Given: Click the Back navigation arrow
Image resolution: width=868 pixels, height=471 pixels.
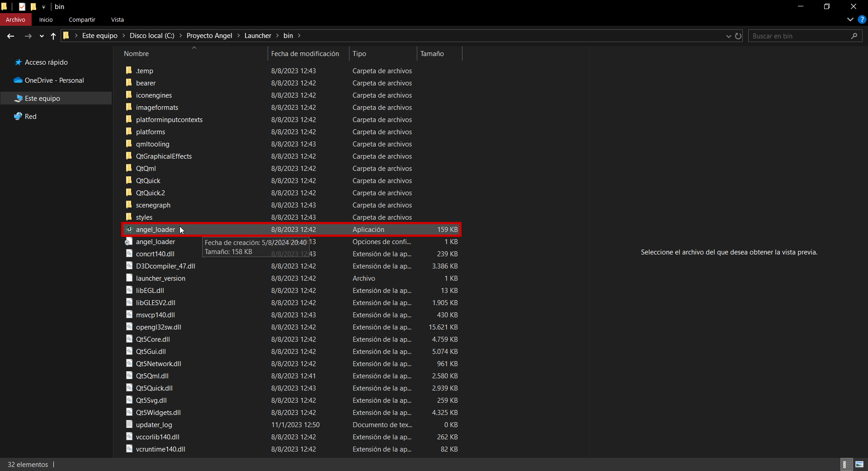Looking at the screenshot, I should 11,36.
